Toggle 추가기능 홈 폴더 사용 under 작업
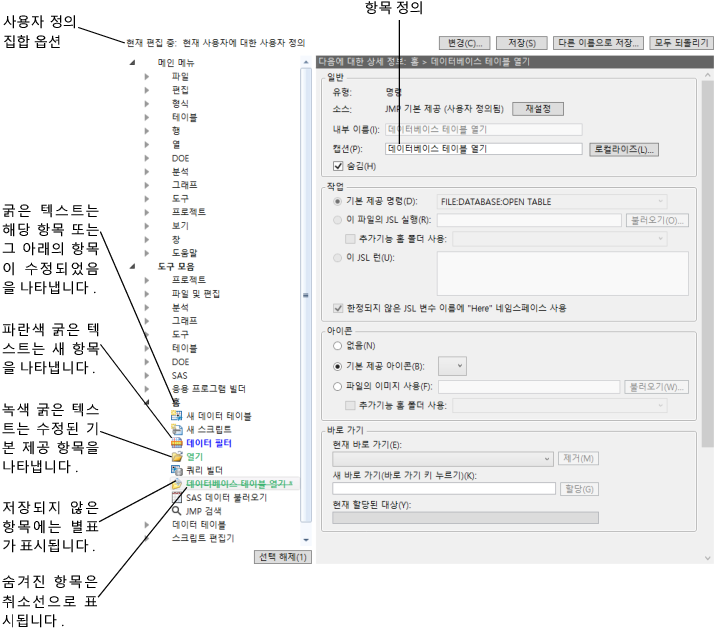The height and width of the screenshot is (628, 719). point(350,239)
